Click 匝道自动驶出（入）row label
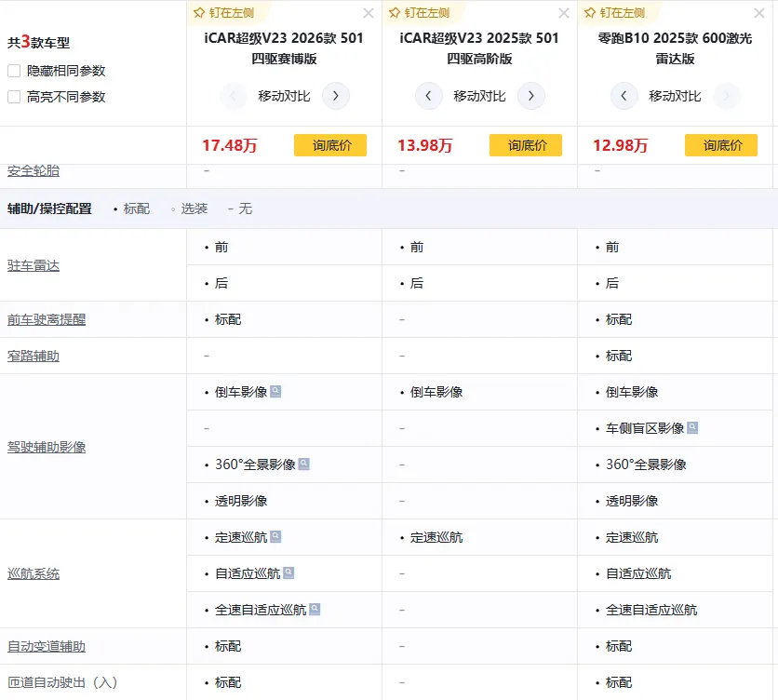The width and height of the screenshot is (778, 700). (x=62, y=682)
